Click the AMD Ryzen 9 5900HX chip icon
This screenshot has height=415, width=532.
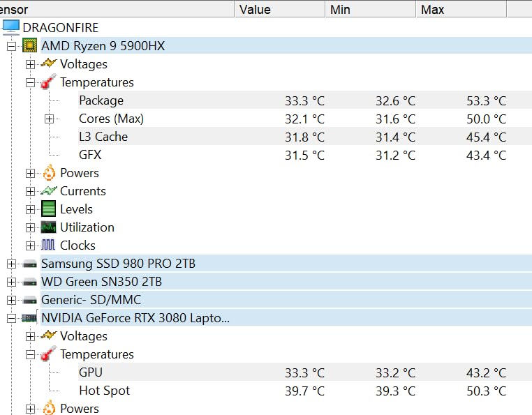[x=29, y=45]
